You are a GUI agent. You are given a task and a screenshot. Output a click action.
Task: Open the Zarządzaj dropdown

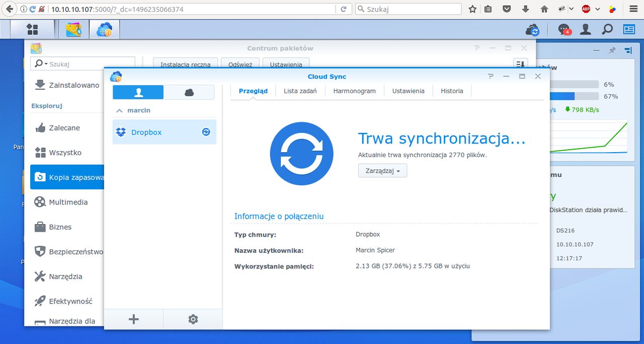tap(382, 171)
